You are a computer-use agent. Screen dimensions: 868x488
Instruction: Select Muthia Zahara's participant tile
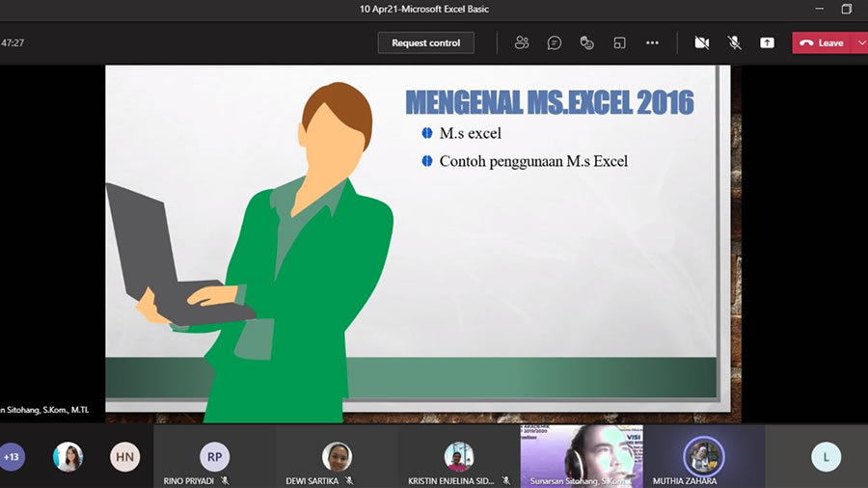(x=703, y=456)
